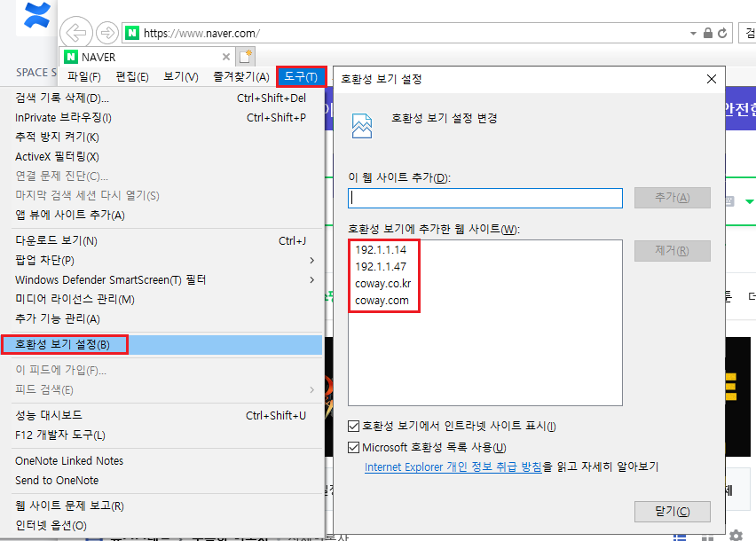Select F12 개발자 도구(L) entry
This screenshot has height=541, width=756.
click(x=161, y=435)
